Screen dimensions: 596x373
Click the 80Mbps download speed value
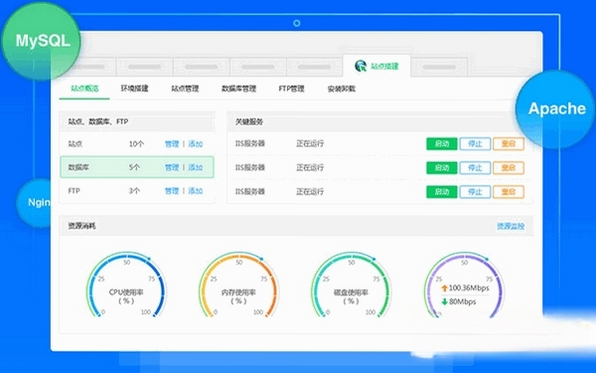click(463, 302)
